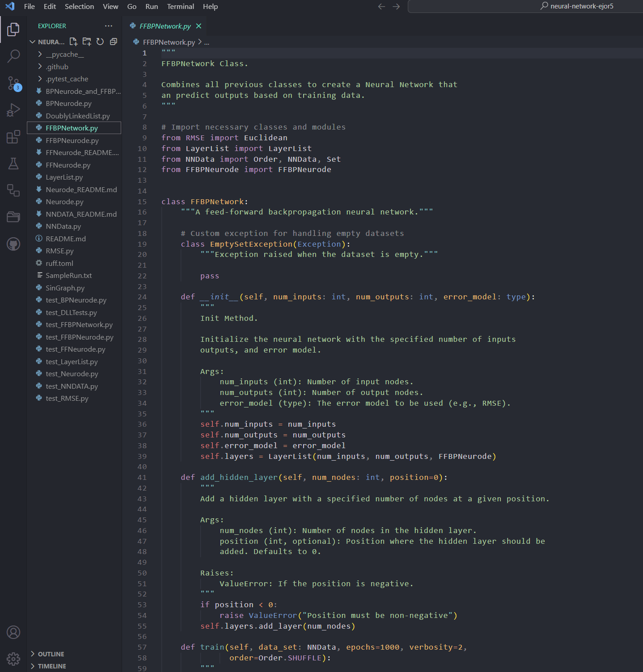The image size is (643, 672).
Task: Collapse all folders in Explorer
Action: tap(114, 42)
